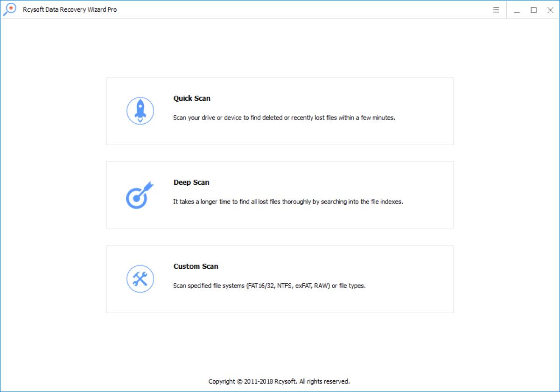Click the Rcysoft Data Recovery Wizard Pro title

click(x=70, y=10)
